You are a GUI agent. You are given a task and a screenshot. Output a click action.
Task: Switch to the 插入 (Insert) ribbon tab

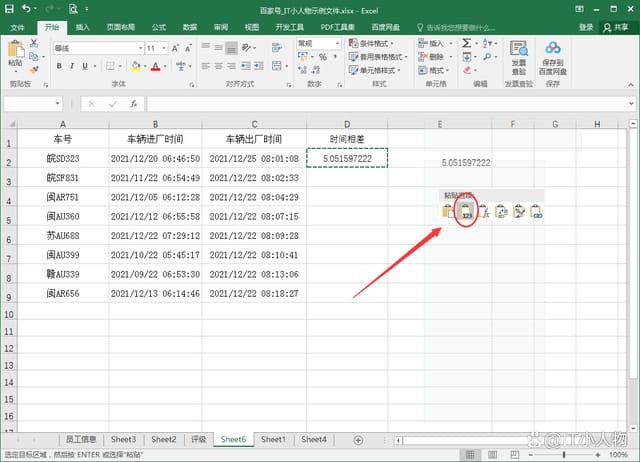click(82, 27)
